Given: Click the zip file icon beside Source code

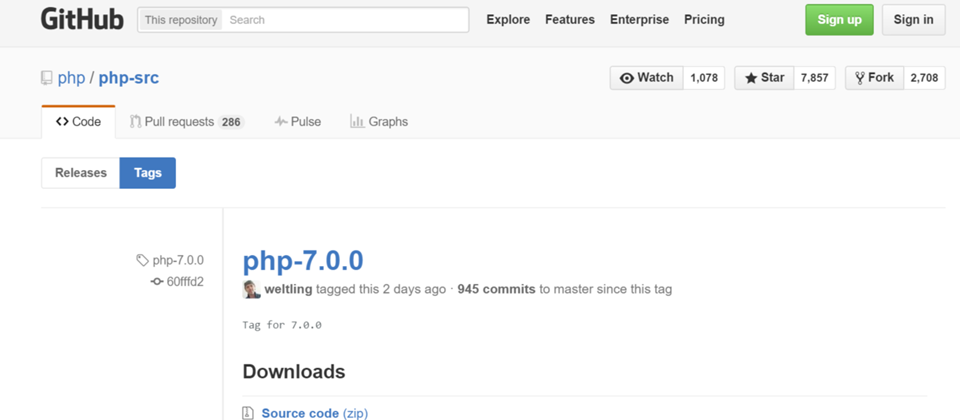Looking at the screenshot, I should (x=248, y=413).
